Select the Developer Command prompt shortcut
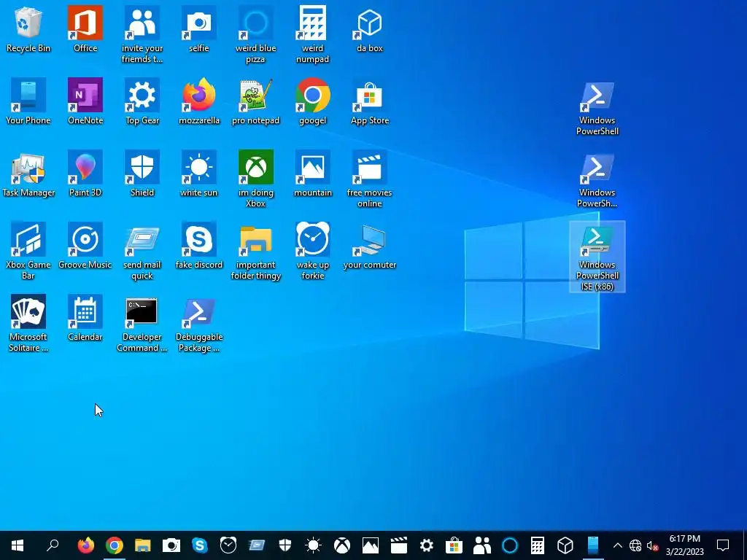 point(142,323)
